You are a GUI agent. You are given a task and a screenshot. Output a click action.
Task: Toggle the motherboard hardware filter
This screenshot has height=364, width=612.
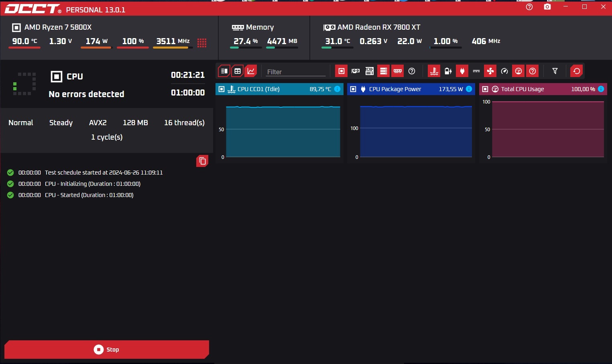[370, 71]
